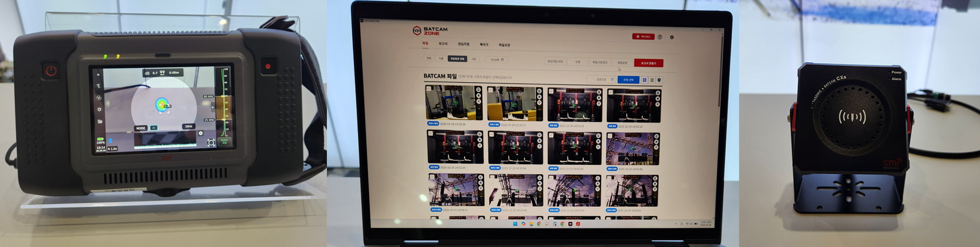Click the battery icon in laptop system tray

pos(696,224)
